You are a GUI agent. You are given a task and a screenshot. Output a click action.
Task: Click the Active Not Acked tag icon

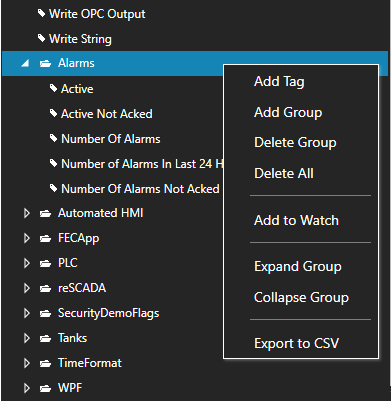click(x=53, y=113)
